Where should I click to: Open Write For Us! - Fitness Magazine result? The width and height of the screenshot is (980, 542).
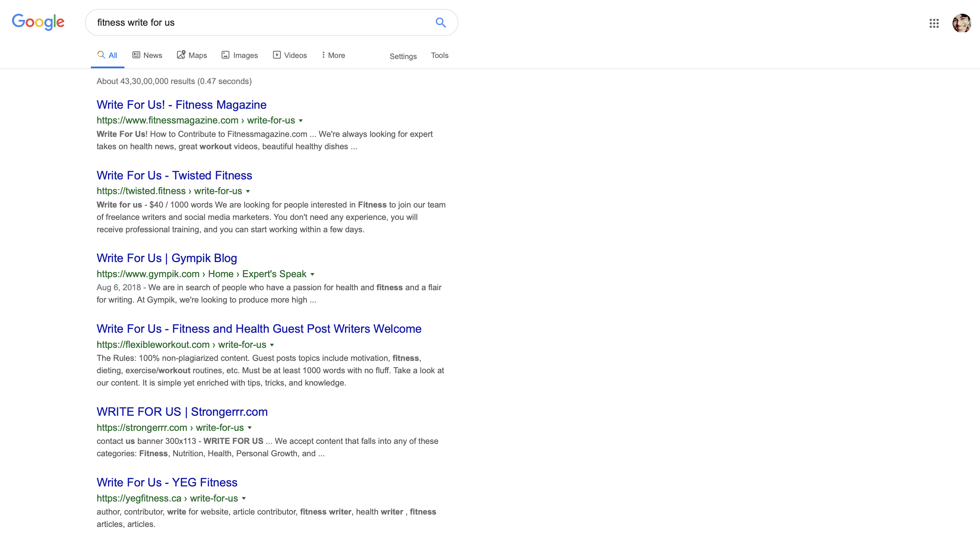click(181, 105)
